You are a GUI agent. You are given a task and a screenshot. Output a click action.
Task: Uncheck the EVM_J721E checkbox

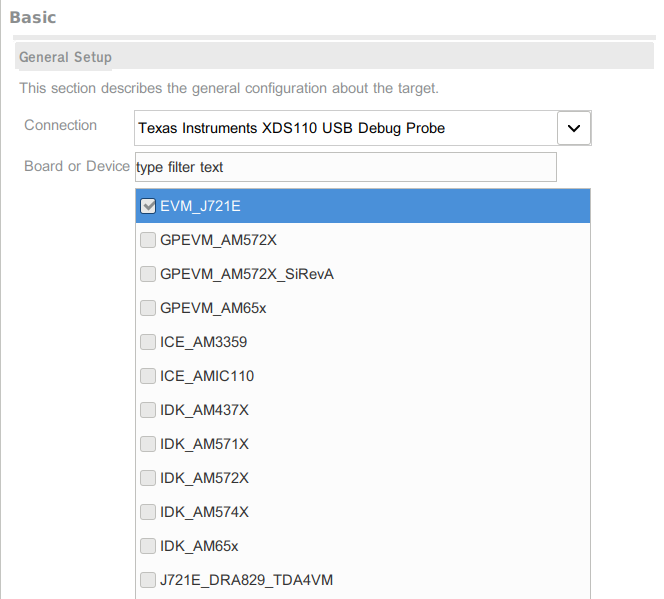point(148,206)
